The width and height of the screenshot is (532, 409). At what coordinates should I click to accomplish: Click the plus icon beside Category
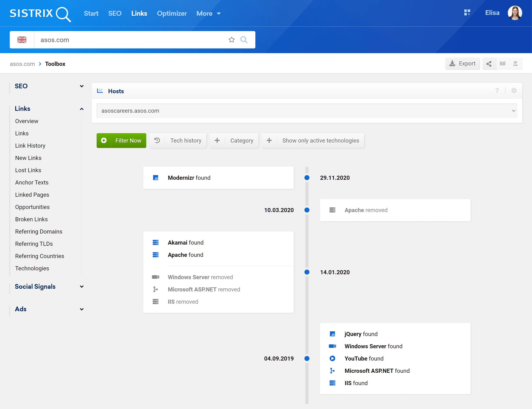tap(217, 140)
